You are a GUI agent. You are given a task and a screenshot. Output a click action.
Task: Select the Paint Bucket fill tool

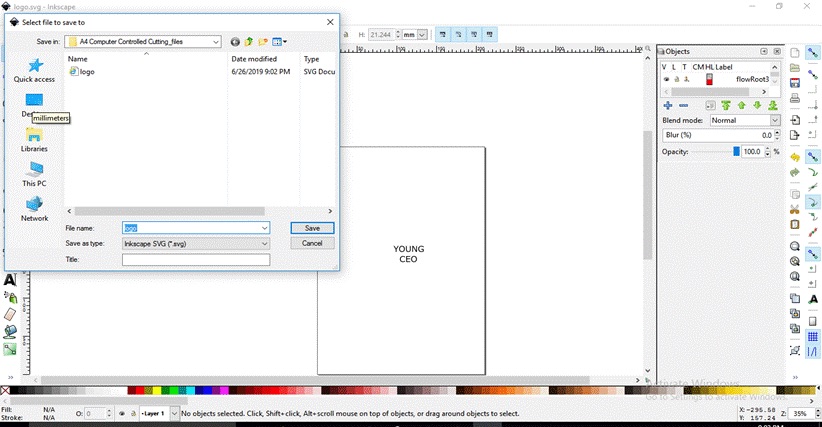click(10, 332)
